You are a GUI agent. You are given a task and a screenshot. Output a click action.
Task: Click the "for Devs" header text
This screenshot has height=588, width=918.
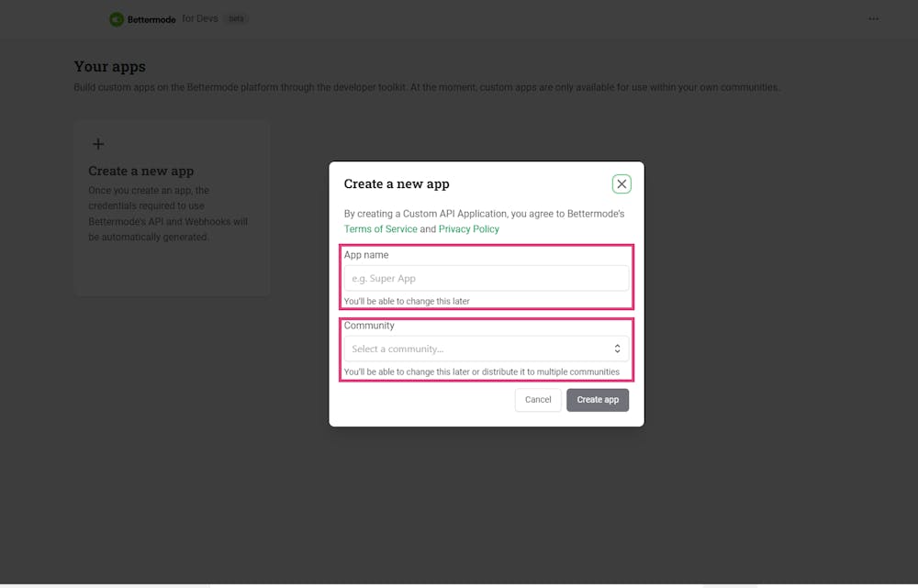pos(199,18)
